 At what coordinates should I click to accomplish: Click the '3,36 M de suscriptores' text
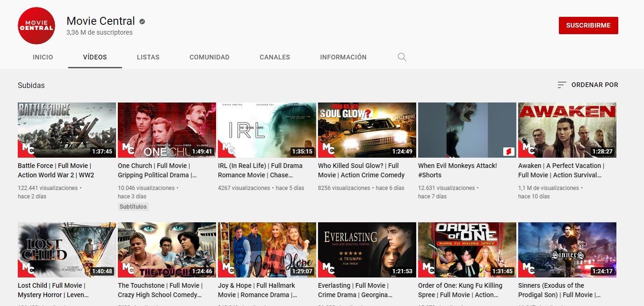pos(100,33)
